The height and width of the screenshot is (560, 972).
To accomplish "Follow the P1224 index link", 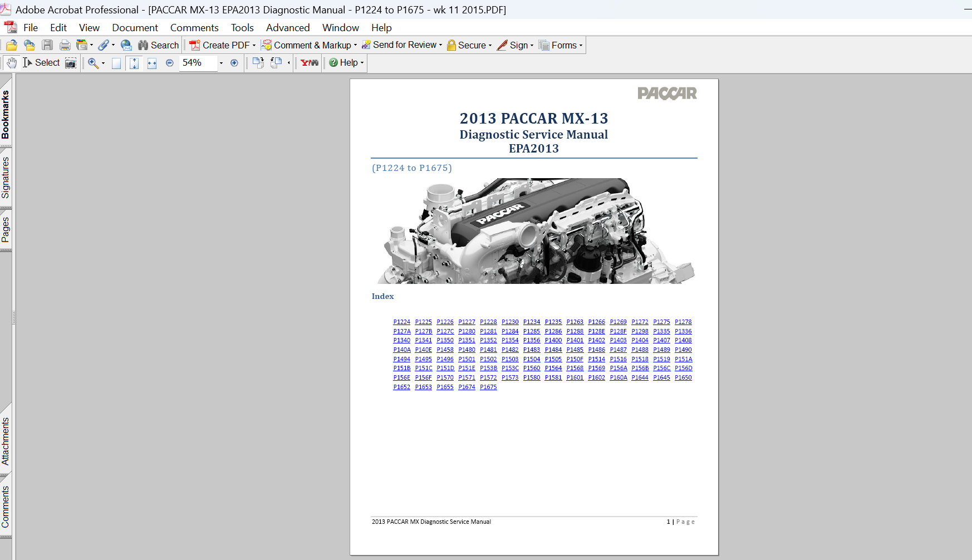I will 401,322.
